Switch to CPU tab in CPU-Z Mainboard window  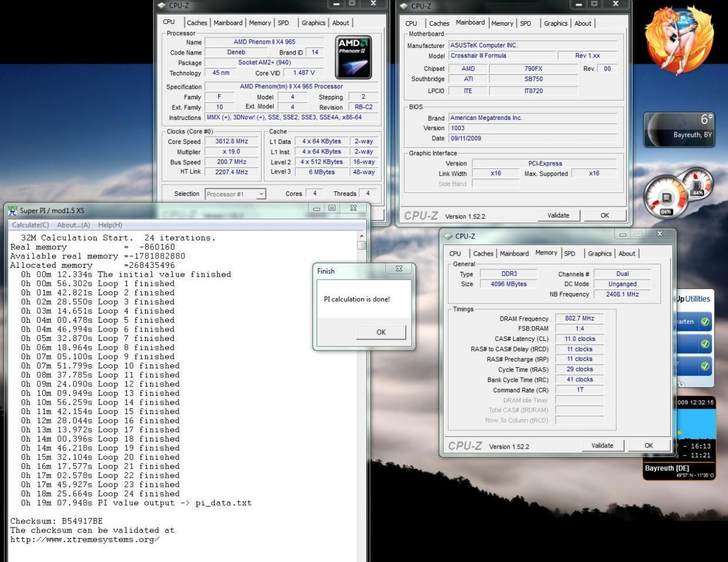[x=411, y=23]
